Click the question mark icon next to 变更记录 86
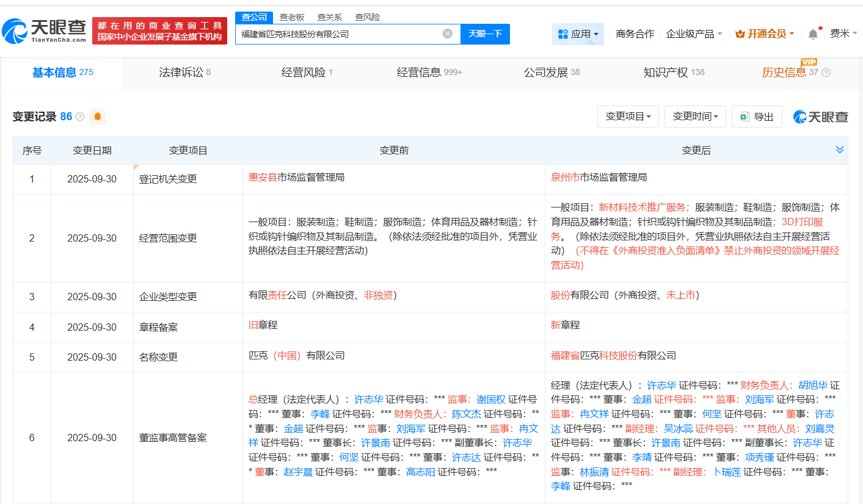Screen dimensions: 863x504 click(x=79, y=116)
